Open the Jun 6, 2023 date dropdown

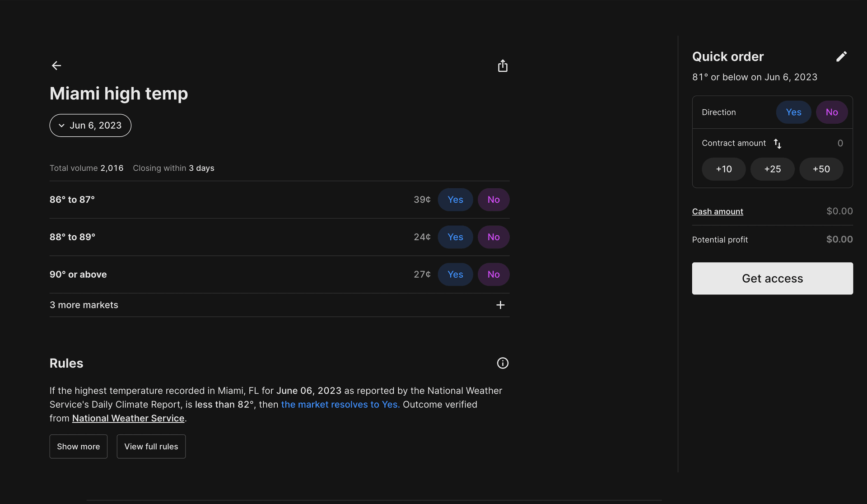pyautogui.click(x=90, y=126)
